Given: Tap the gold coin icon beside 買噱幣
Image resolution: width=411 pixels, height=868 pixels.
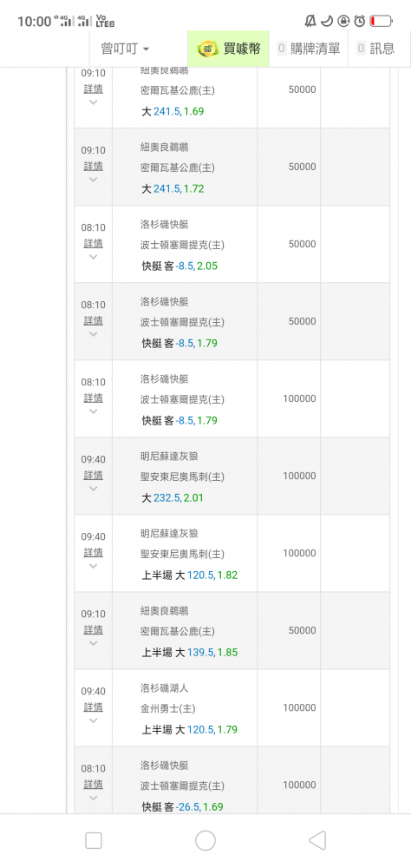Looking at the screenshot, I should [x=208, y=49].
